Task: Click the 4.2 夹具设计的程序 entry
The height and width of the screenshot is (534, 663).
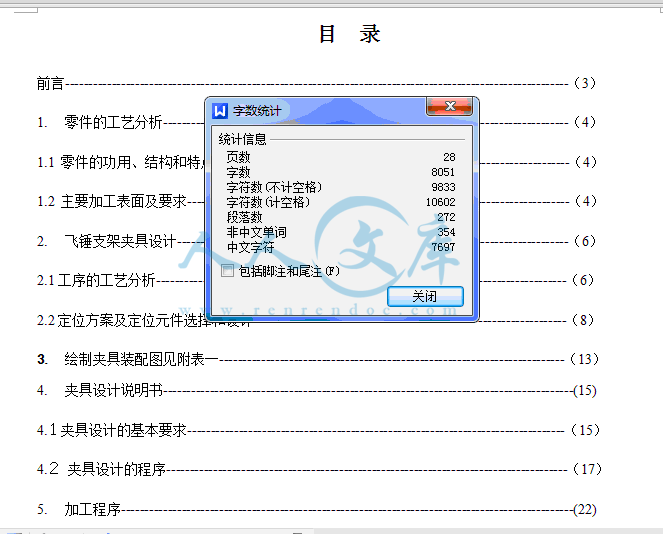Action: (x=116, y=469)
